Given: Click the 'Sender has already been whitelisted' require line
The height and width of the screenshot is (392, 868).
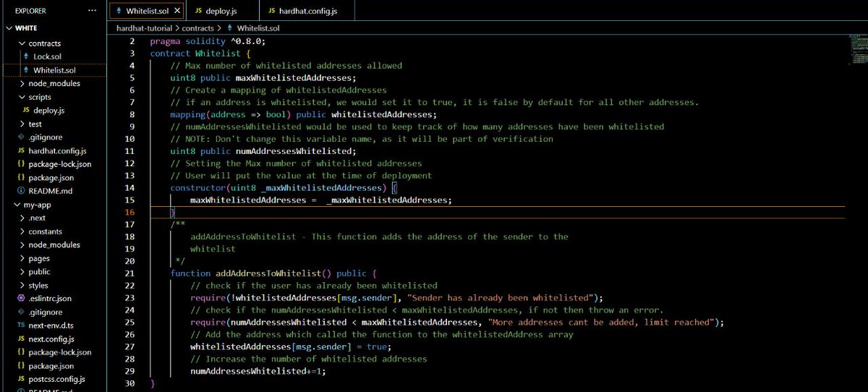Looking at the screenshot, I should click(396, 298).
